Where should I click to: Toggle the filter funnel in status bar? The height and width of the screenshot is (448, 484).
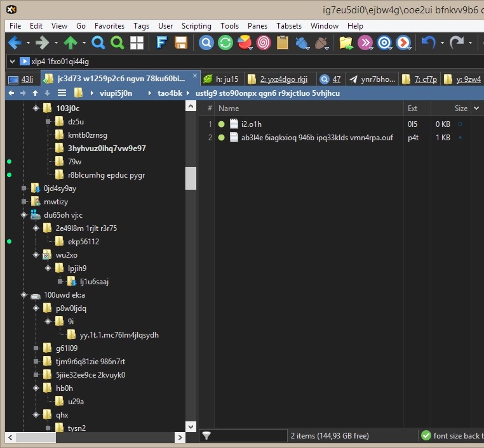point(206,436)
